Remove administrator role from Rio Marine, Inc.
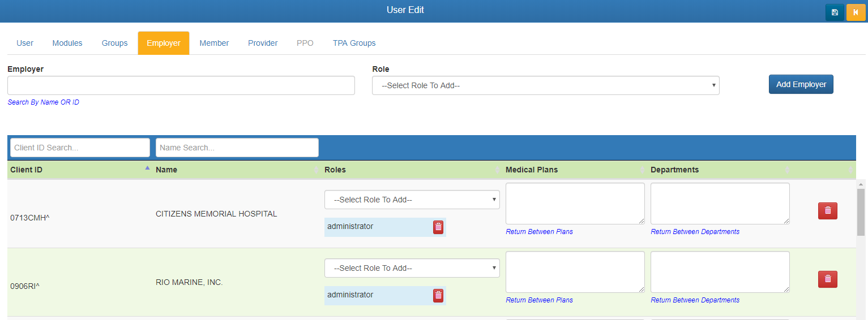 (438, 296)
